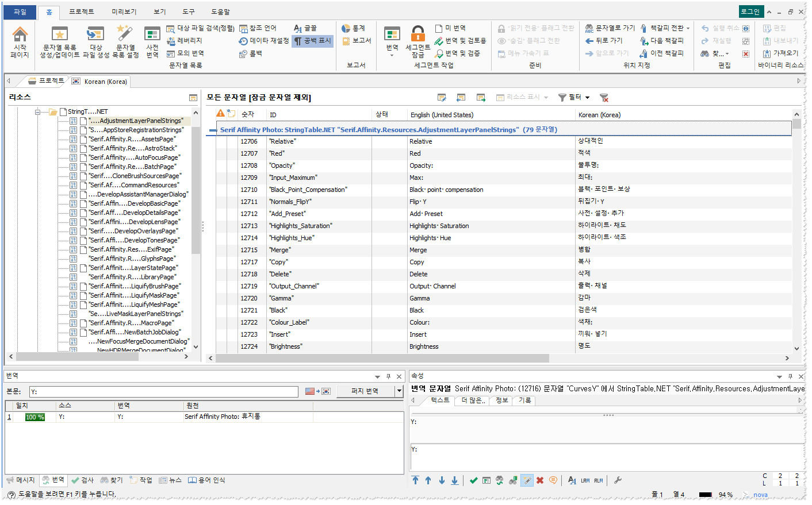Select "Serif.Affinity.Res....ExifPage" tree item
812x505 pixels.
(x=131, y=249)
